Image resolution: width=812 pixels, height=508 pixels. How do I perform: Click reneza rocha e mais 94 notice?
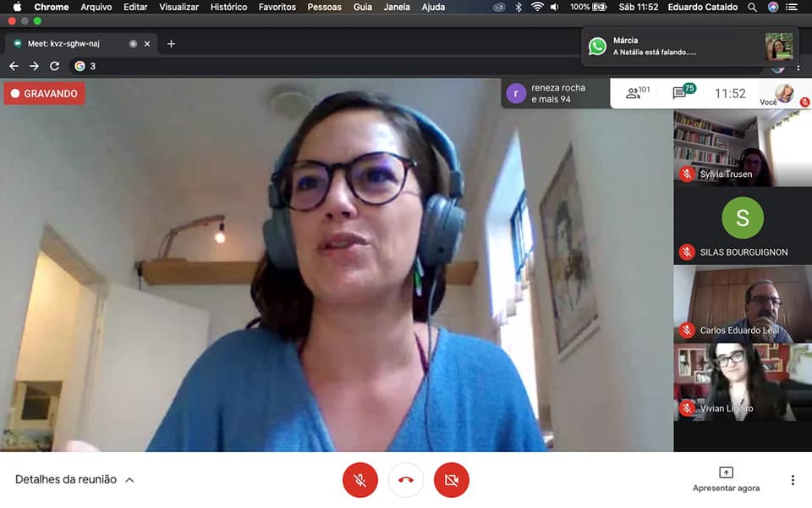pos(555,93)
